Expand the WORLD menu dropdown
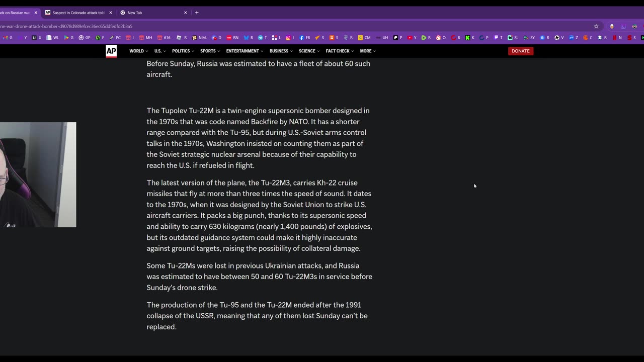The image size is (644, 362). [138, 51]
